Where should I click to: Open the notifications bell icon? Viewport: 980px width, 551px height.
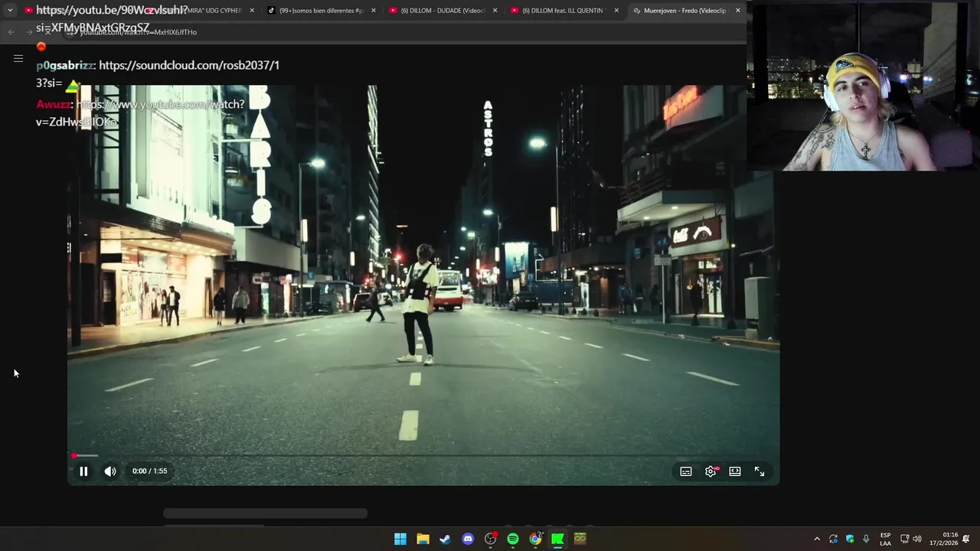[966, 540]
